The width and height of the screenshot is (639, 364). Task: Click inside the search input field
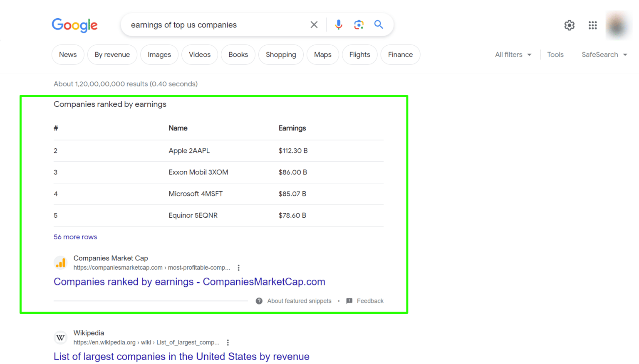216,25
